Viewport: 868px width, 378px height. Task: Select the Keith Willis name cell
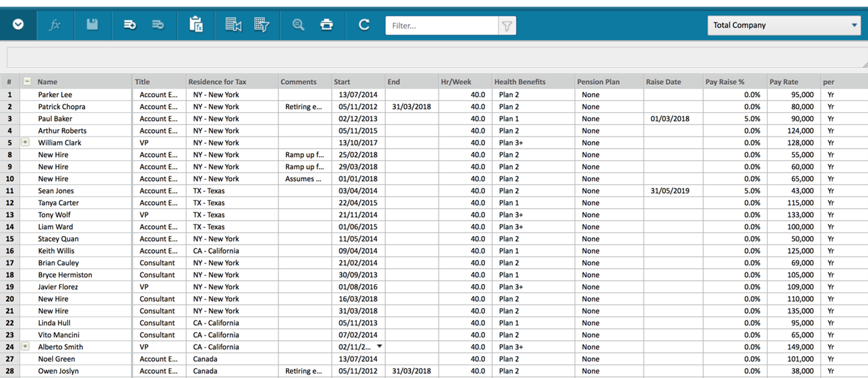click(x=76, y=251)
